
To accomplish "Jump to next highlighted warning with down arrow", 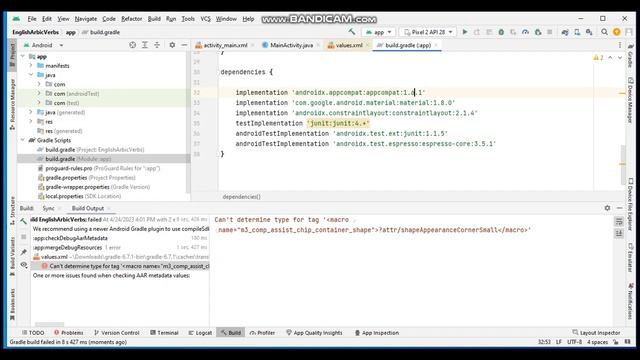I will pyautogui.click(x=620, y=58).
